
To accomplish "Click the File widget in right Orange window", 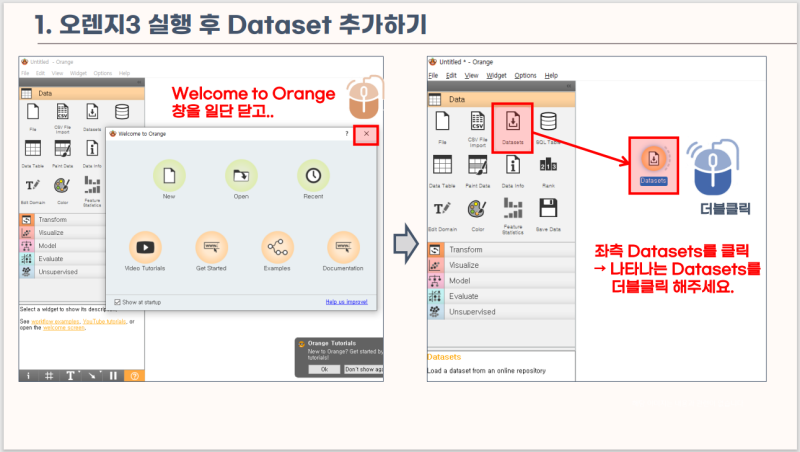I will tap(442, 128).
